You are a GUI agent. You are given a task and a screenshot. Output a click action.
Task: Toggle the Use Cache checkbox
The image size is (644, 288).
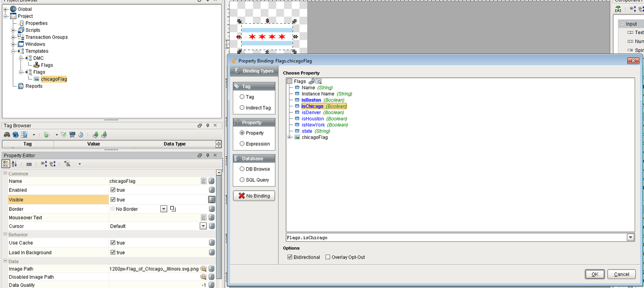click(x=113, y=242)
